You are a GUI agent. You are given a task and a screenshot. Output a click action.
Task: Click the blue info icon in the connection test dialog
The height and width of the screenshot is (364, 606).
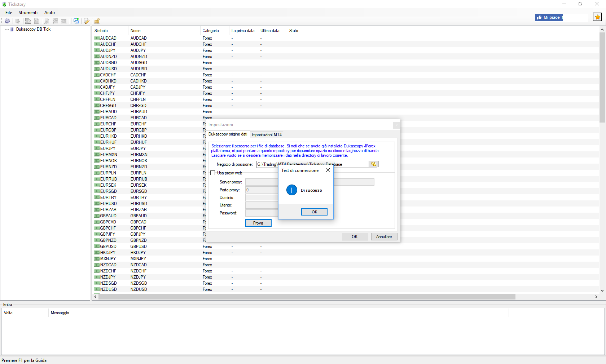(x=291, y=190)
